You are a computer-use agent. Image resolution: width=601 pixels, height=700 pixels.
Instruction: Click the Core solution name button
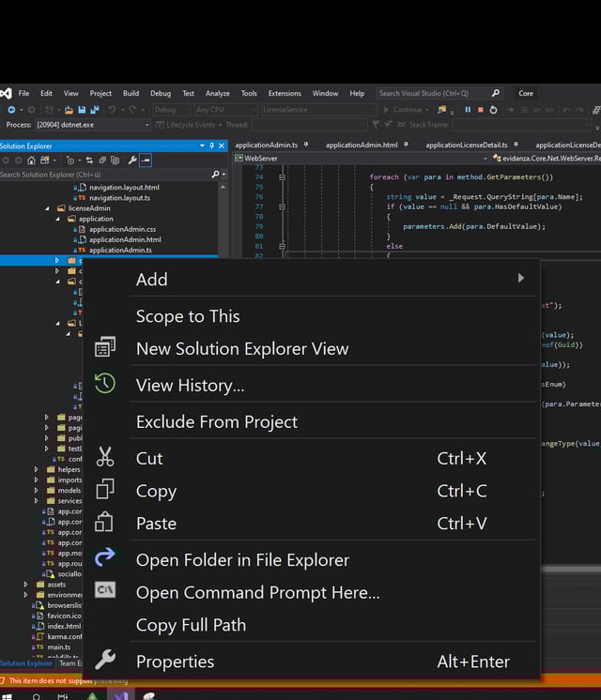coord(526,93)
